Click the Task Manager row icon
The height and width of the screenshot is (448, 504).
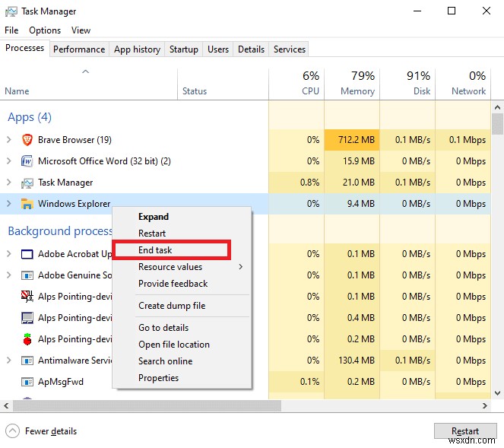27,183
